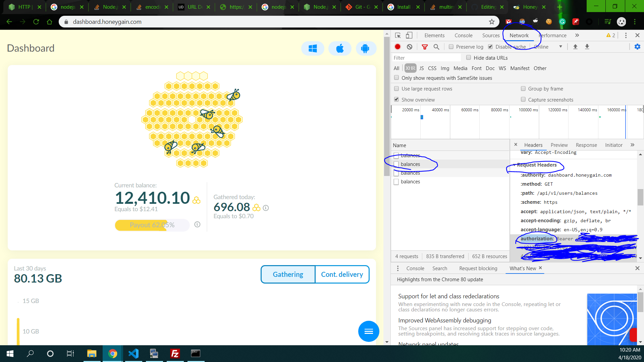Open the Preview tab of the request

click(559, 145)
